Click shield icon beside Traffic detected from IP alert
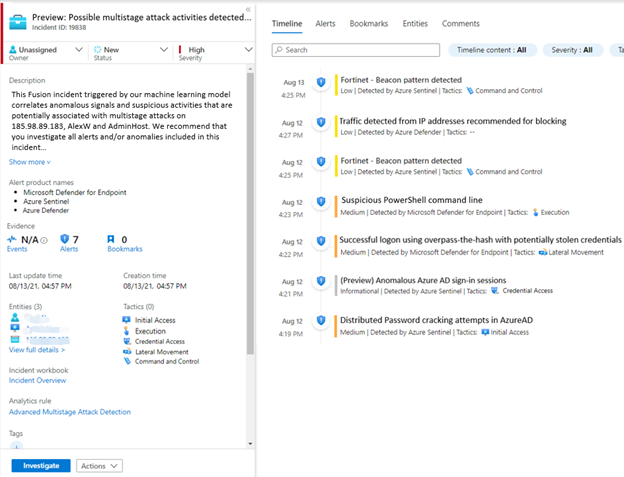The width and height of the screenshot is (624, 477). pyautogui.click(x=321, y=122)
